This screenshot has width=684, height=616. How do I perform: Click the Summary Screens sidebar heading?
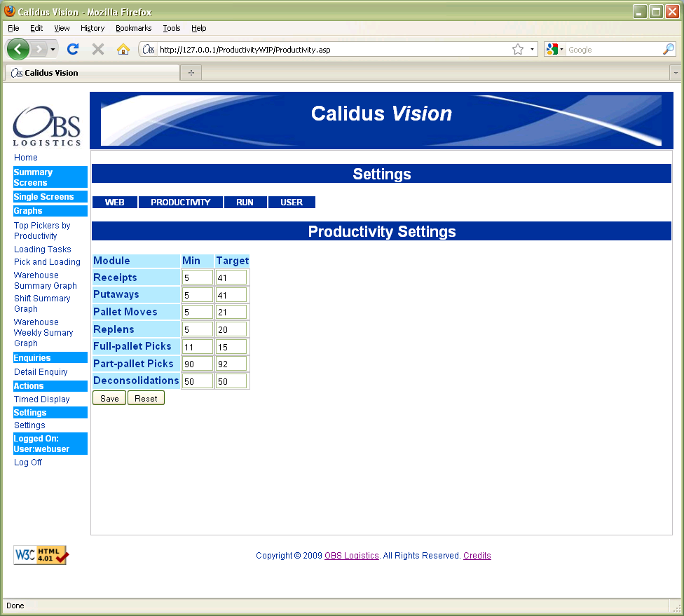(x=50, y=177)
